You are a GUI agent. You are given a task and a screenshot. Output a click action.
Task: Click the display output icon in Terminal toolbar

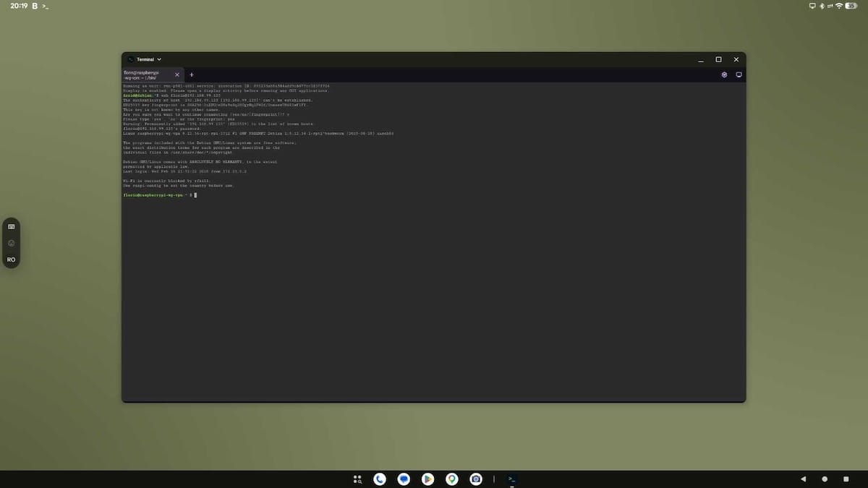[x=739, y=74]
